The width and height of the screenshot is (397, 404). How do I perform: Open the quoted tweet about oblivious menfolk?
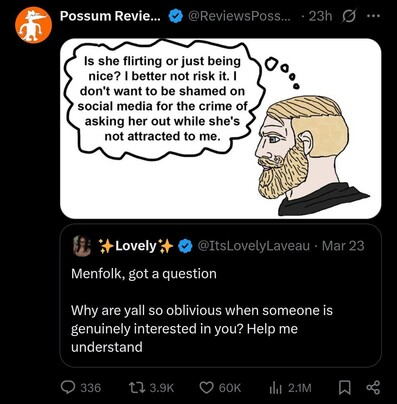click(221, 295)
